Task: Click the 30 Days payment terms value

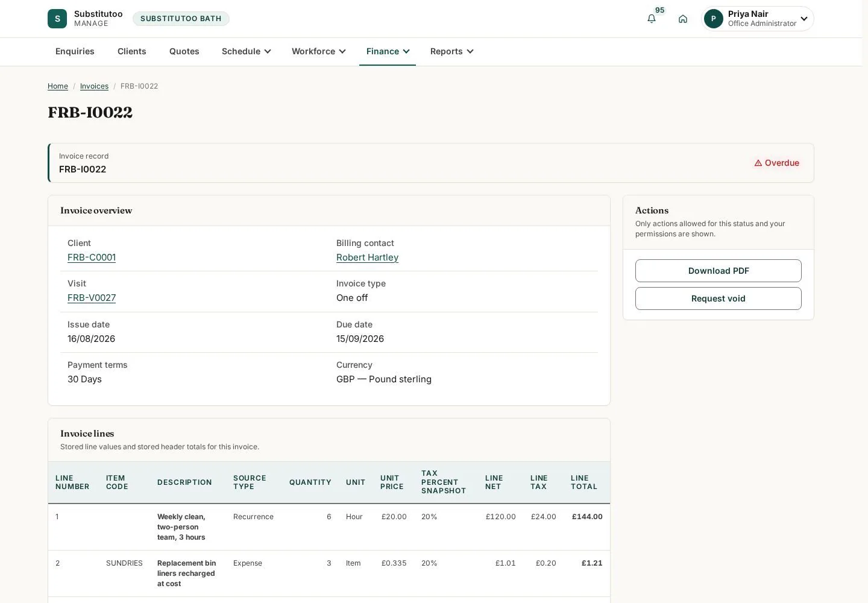Action: click(x=84, y=379)
